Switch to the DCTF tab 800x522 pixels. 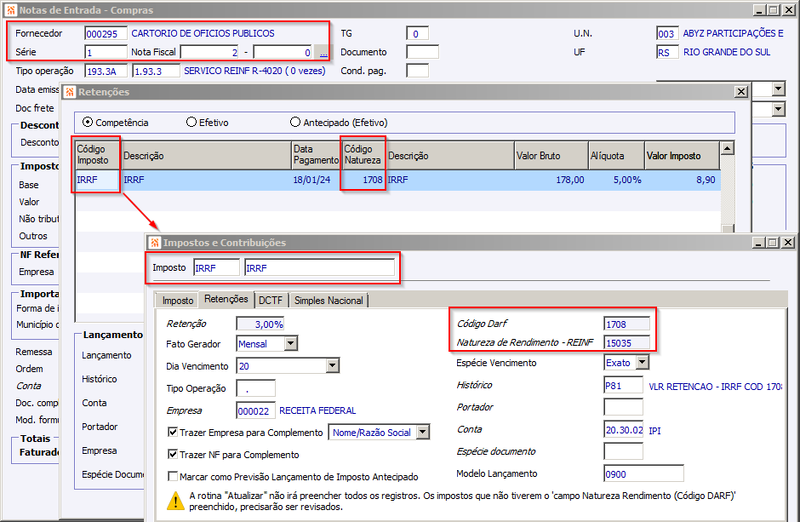(x=270, y=301)
